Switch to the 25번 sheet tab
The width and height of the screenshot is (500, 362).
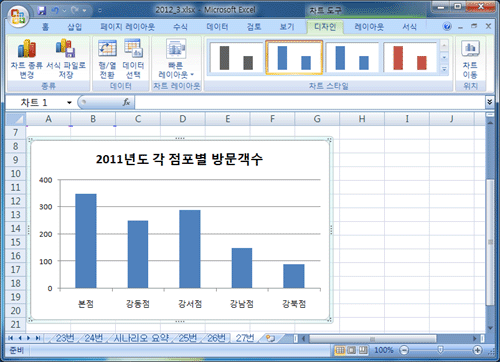click(x=187, y=338)
